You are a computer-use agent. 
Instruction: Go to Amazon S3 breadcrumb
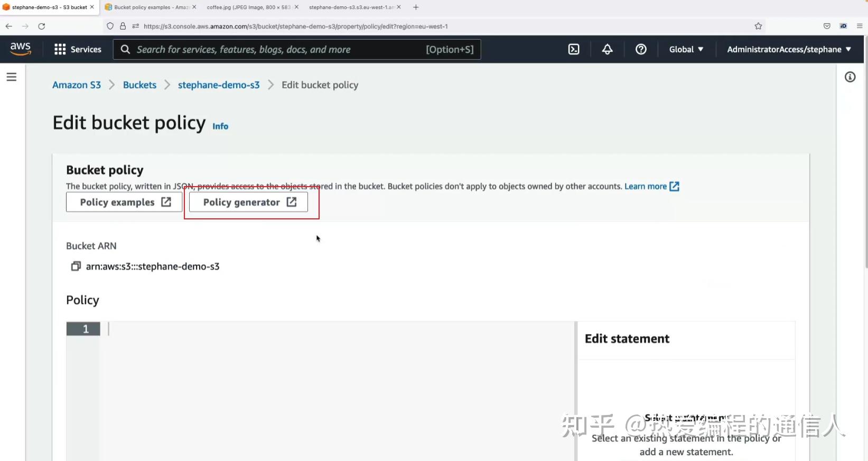click(77, 85)
